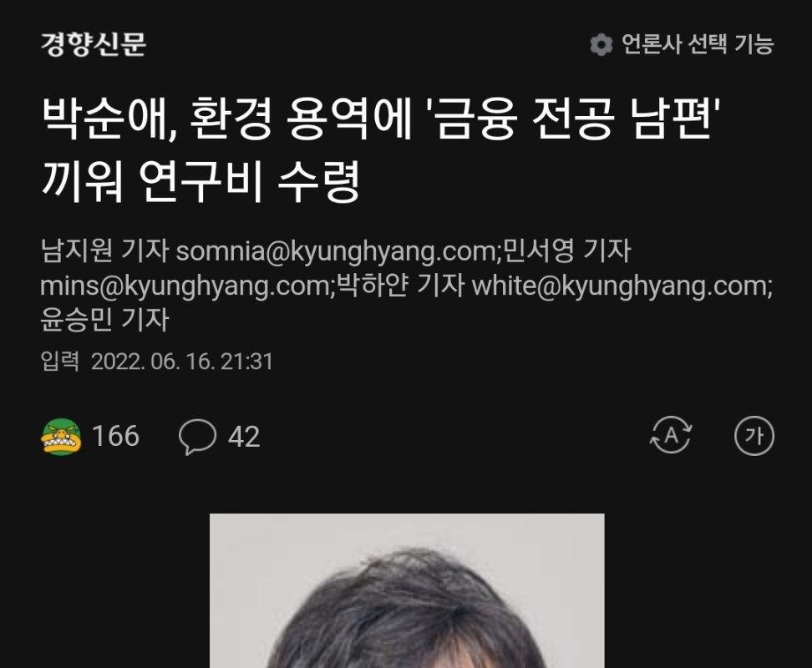Tap the angry reaction emoji icon
The height and width of the screenshot is (668, 812).
pos(61,436)
